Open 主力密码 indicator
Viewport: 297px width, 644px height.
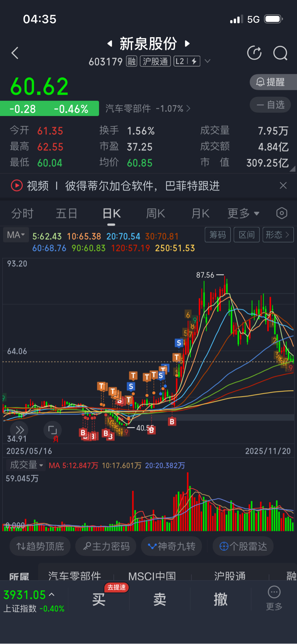coord(106,546)
